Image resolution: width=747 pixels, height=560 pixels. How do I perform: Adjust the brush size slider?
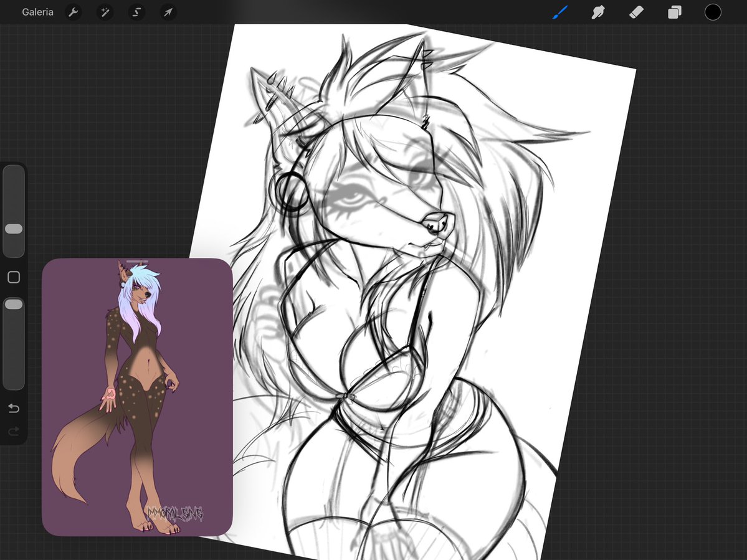14,211
